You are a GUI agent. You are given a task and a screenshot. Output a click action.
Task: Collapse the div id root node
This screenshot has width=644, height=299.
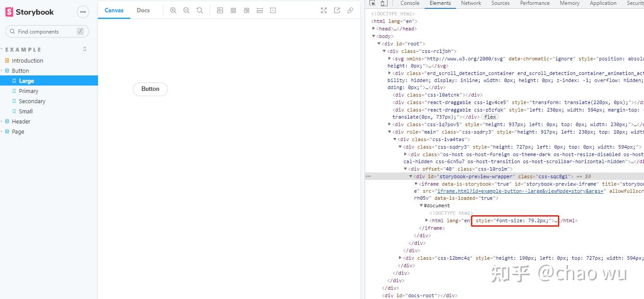click(x=379, y=44)
